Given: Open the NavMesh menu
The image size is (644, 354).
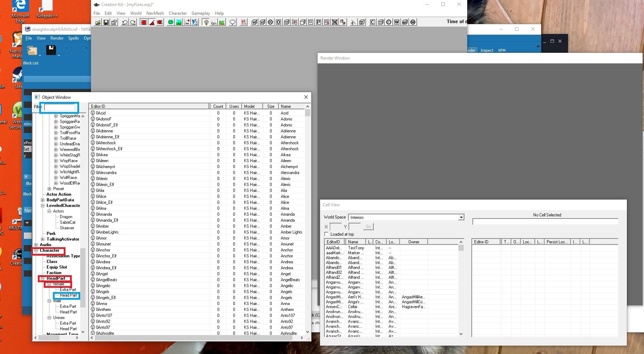Looking at the screenshot, I should [155, 13].
